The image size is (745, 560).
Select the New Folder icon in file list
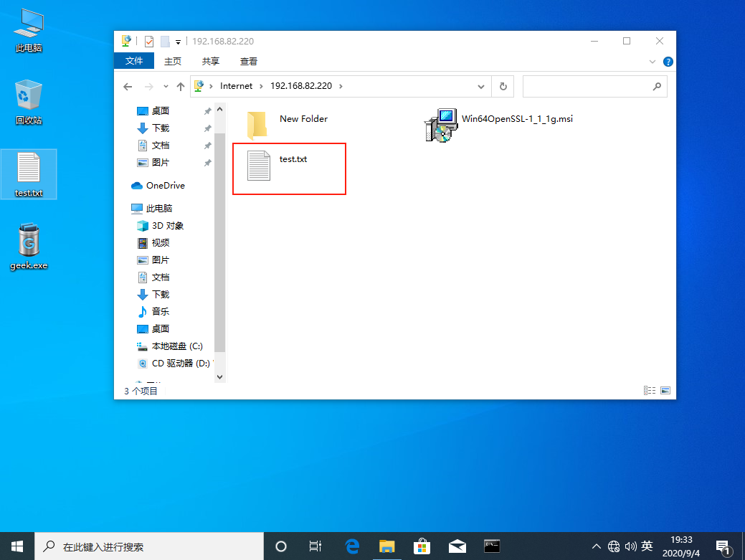tap(257, 125)
